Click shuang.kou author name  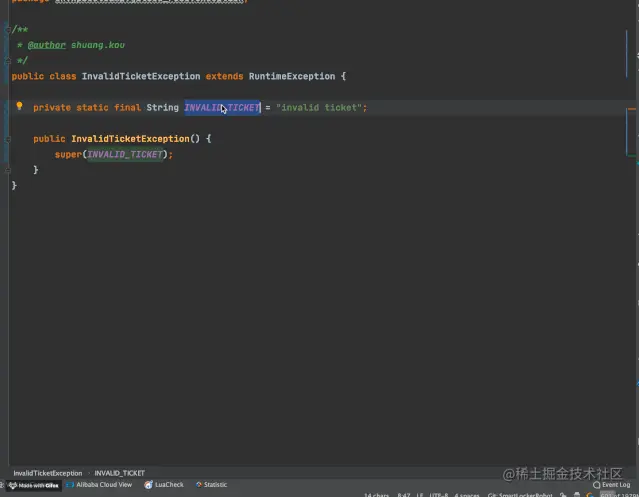tap(98, 45)
